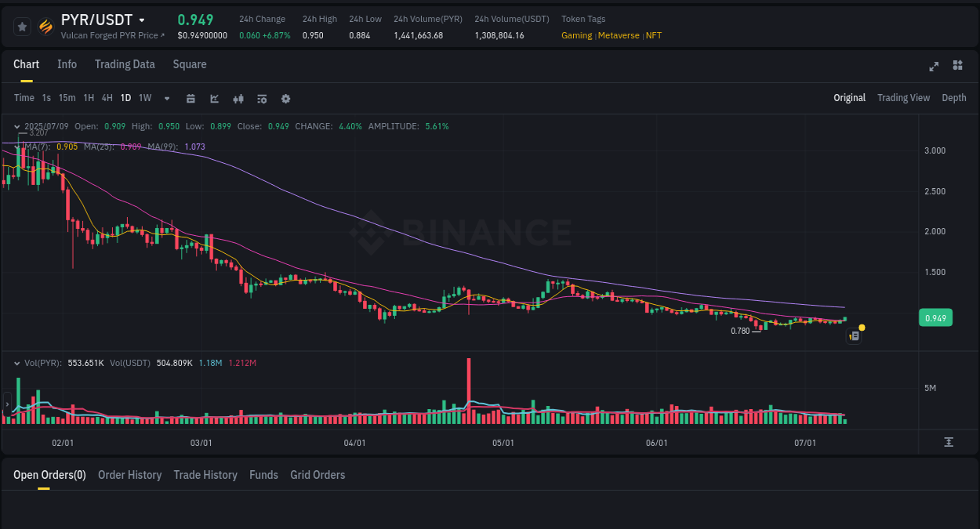The width and height of the screenshot is (980, 529).
Task: Collapse the OHLC info panel chevron
Action: click(x=16, y=126)
